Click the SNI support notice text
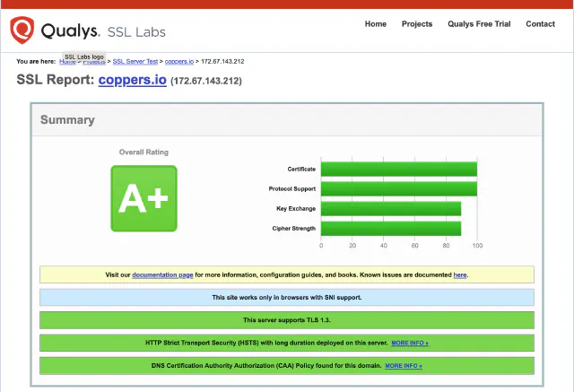Image resolution: width=574 pixels, height=392 pixels. 287,298
